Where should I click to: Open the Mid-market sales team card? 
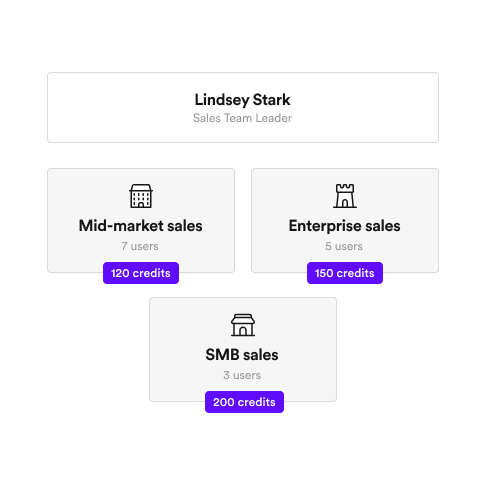click(141, 220)
